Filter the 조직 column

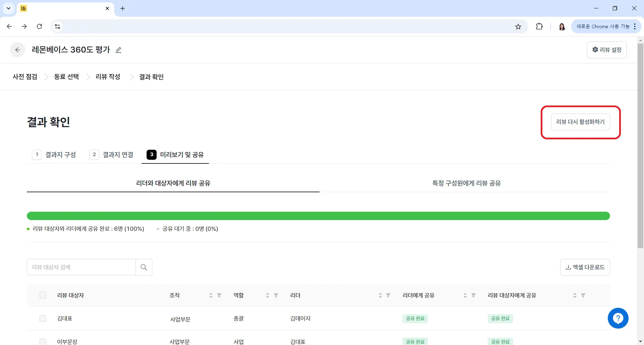point(219,295)
